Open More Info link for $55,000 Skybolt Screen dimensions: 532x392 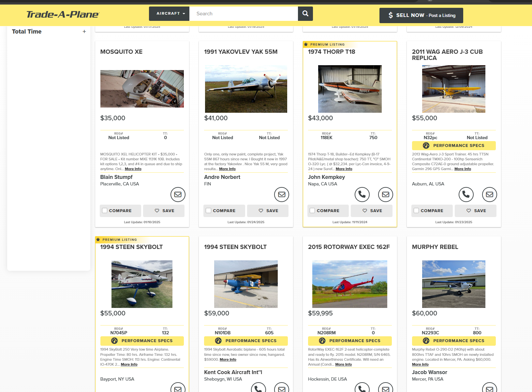(x=129, y=364)
